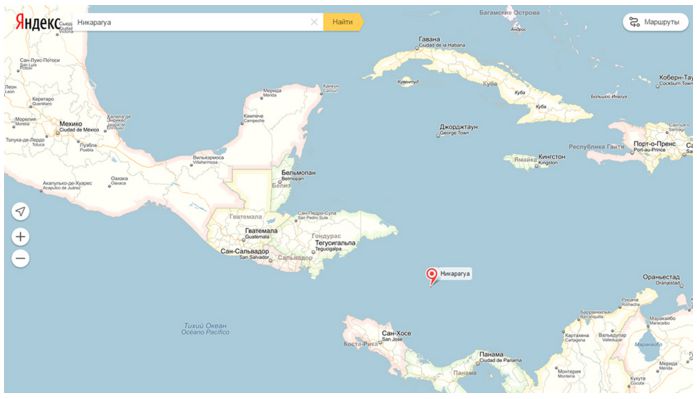This screenshot has height=399, width=697.
Task: Open Маршруты route planner
Action: click(x=656, y=22)
